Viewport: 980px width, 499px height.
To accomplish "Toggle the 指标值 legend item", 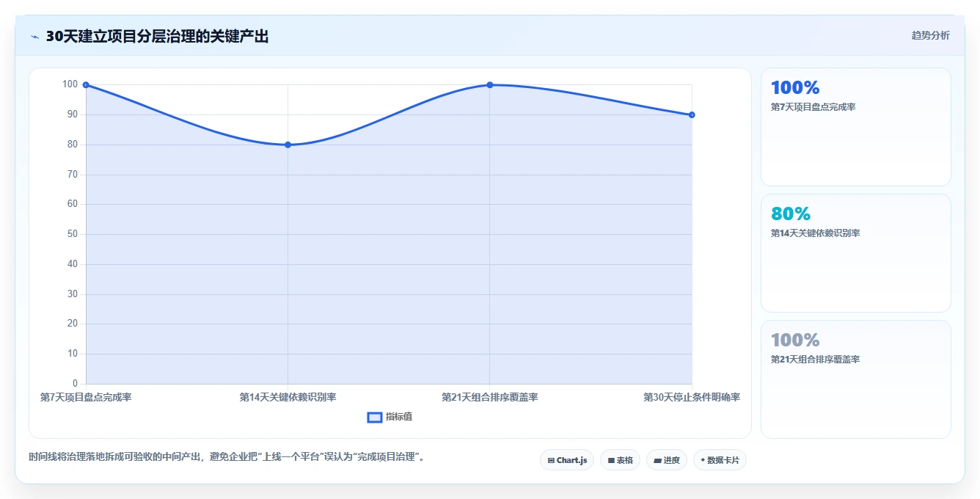I will (390, 417).
